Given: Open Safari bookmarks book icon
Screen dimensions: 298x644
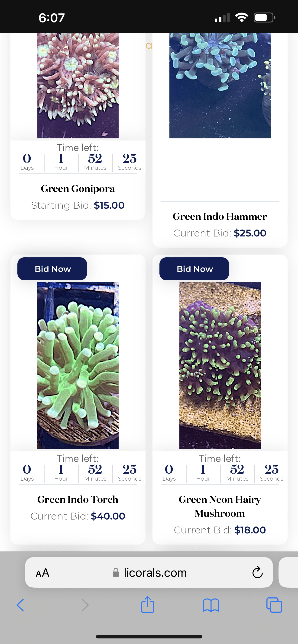Looking at the screenshot, I should click(x=211, y=605).
